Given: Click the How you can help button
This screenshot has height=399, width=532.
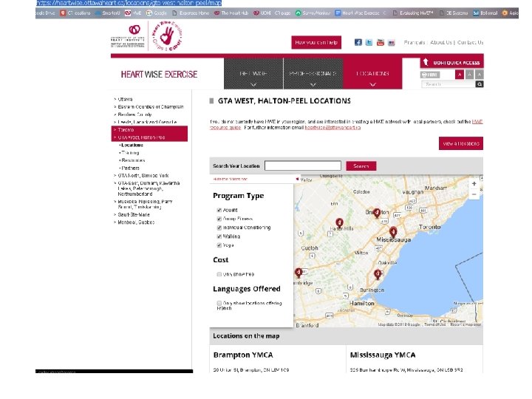Looking at the screenshot, I should click(x=316, y=42).
